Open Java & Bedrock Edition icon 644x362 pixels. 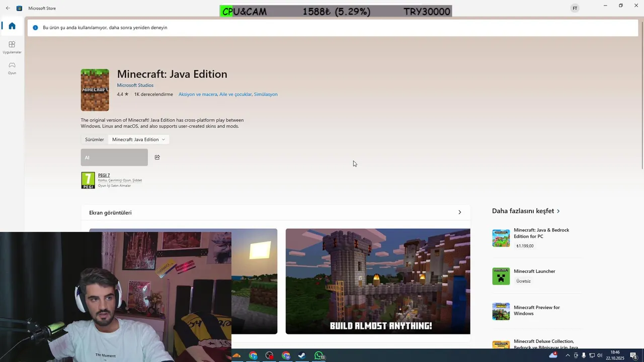click(x=501, y=238)
